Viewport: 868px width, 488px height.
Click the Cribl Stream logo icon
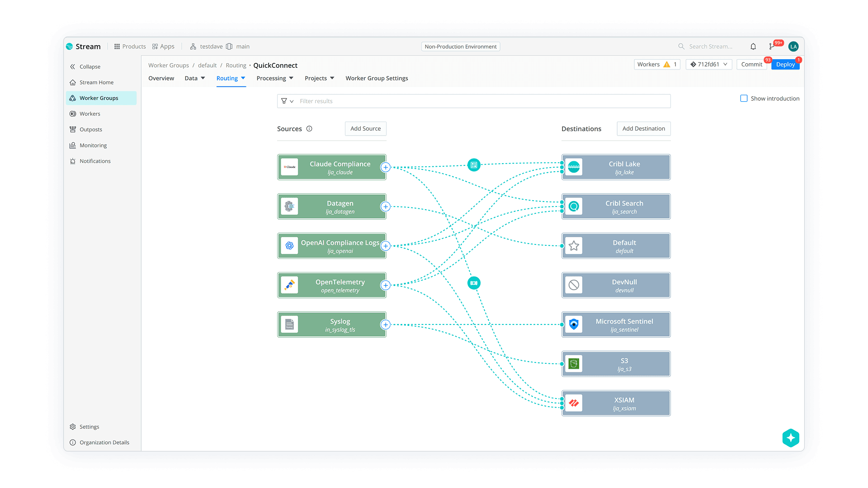coord(70,47)
